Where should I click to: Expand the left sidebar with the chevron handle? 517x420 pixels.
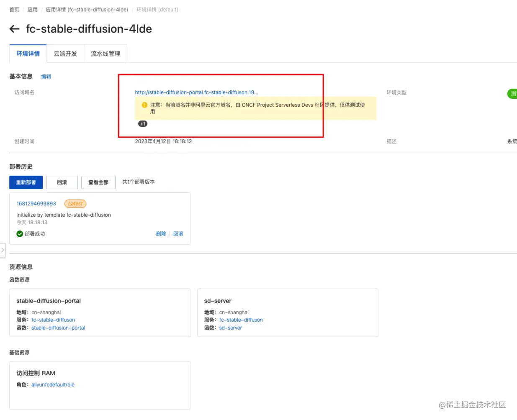click(x=3, y=250)
